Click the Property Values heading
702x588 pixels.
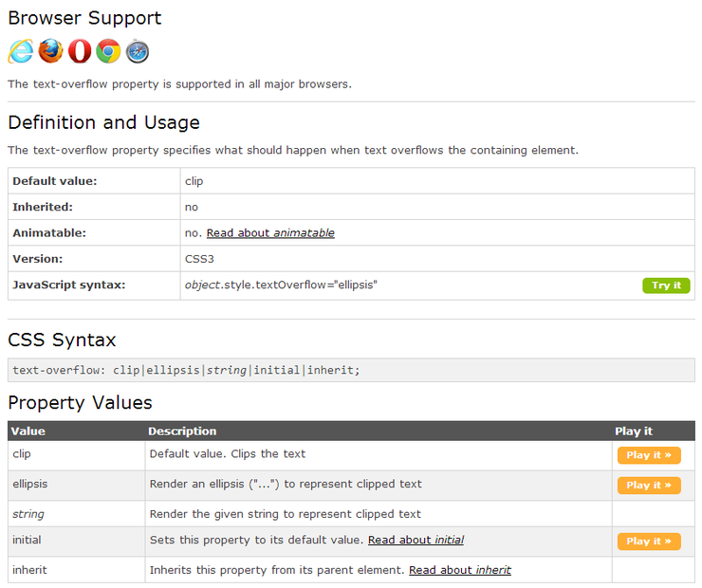80,402
